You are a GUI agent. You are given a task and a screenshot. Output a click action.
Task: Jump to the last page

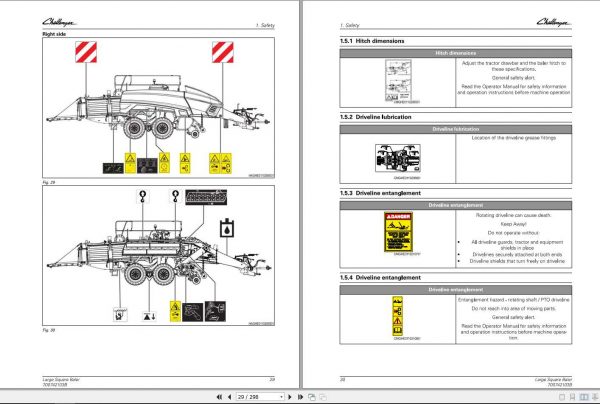[300, 397]
